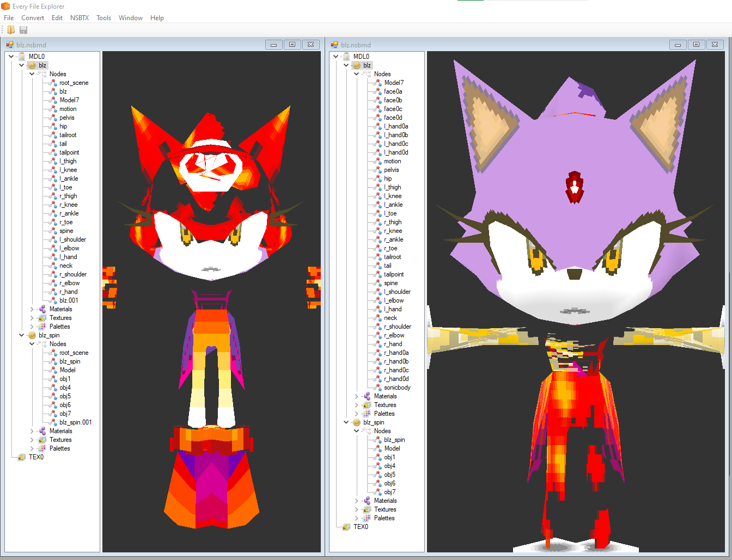Image resolution: width=732 pixels, height=560 pixels.
Task: Click the obj7 node icon in right window
Action: coord(377,492)
